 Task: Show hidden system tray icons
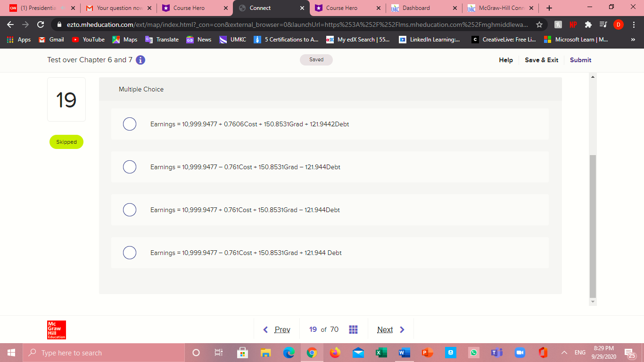coord(564,353)
